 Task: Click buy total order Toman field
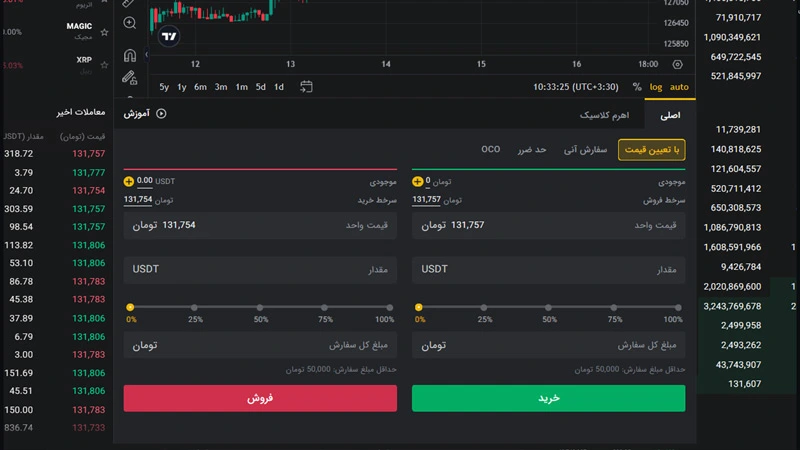tap(548, 345)
